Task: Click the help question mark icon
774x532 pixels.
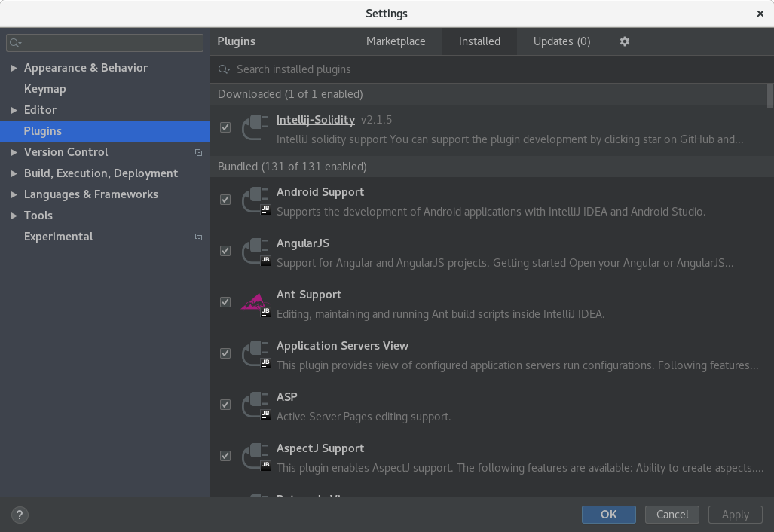Action: [20, 515]
